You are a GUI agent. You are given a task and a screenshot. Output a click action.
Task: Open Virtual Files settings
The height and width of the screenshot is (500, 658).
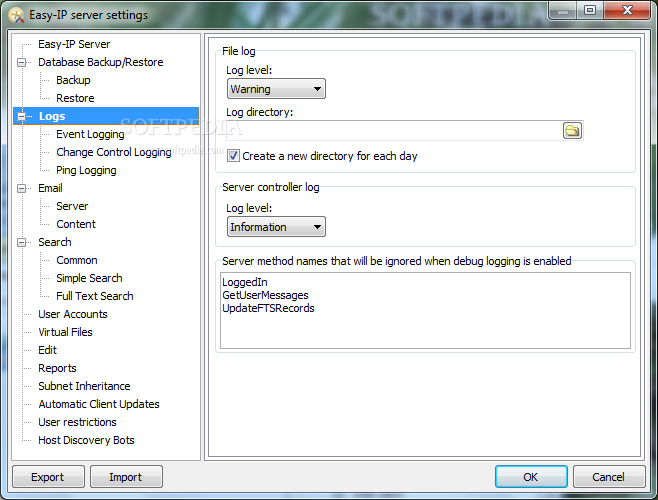pyautogui.click(x=65, y=332)
